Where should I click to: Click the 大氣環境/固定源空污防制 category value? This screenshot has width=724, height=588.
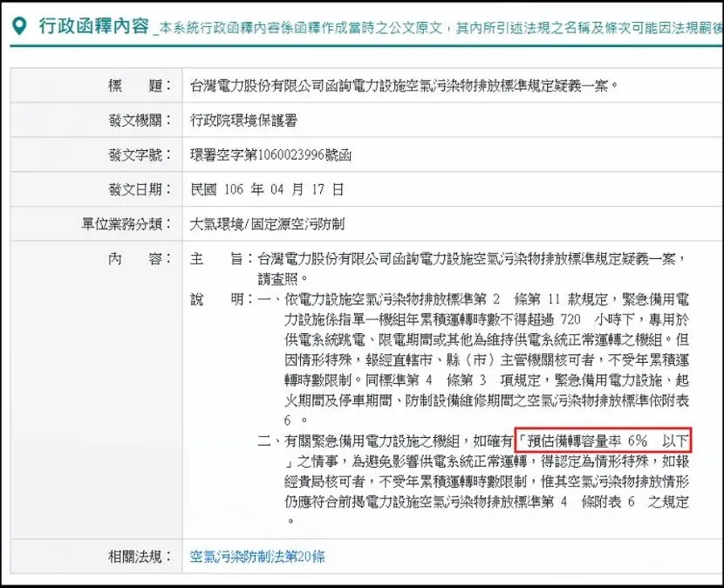[267, 224]
